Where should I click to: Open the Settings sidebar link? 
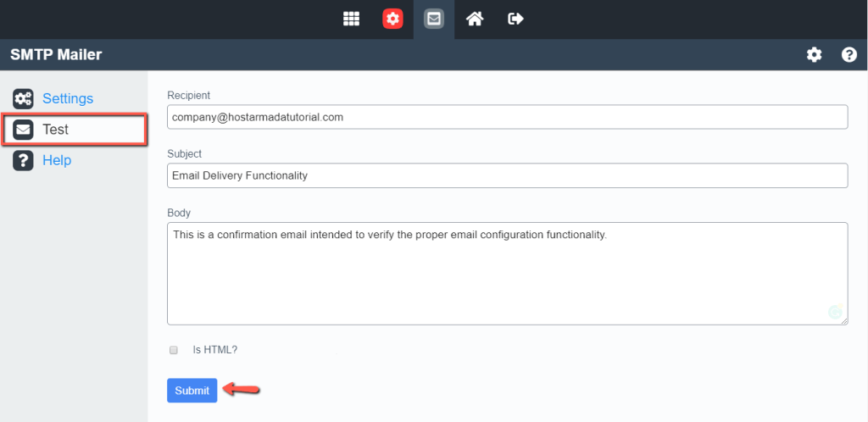[68, 98]
